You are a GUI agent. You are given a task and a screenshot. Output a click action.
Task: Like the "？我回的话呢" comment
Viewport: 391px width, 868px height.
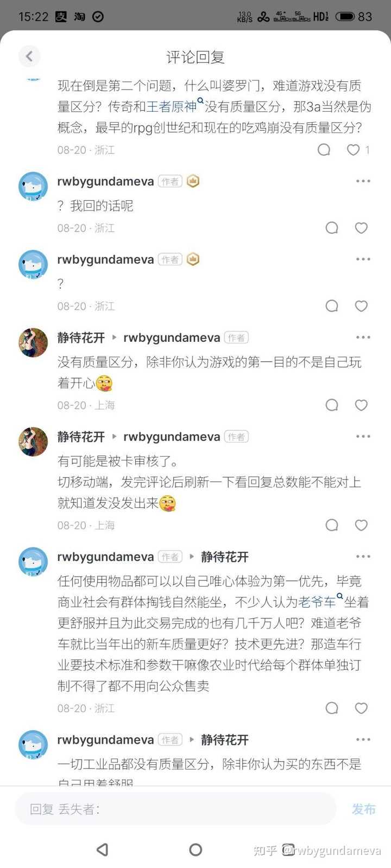click(361, 228)
